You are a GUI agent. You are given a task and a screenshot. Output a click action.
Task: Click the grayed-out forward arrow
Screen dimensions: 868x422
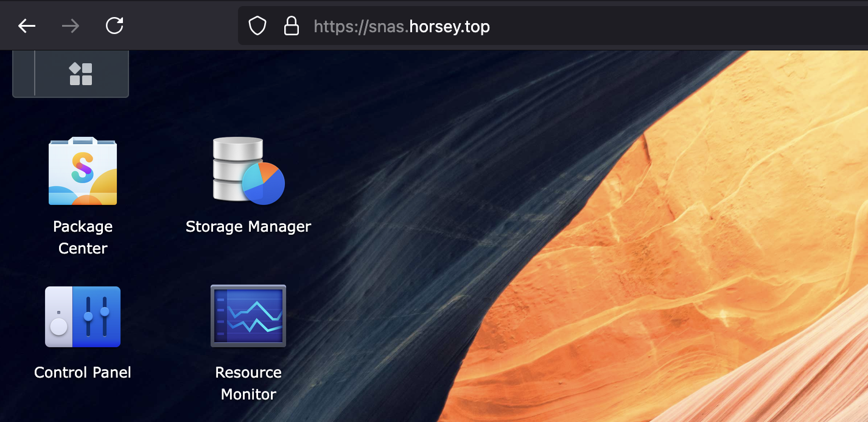pyautogui.click(x=71, y=26)
